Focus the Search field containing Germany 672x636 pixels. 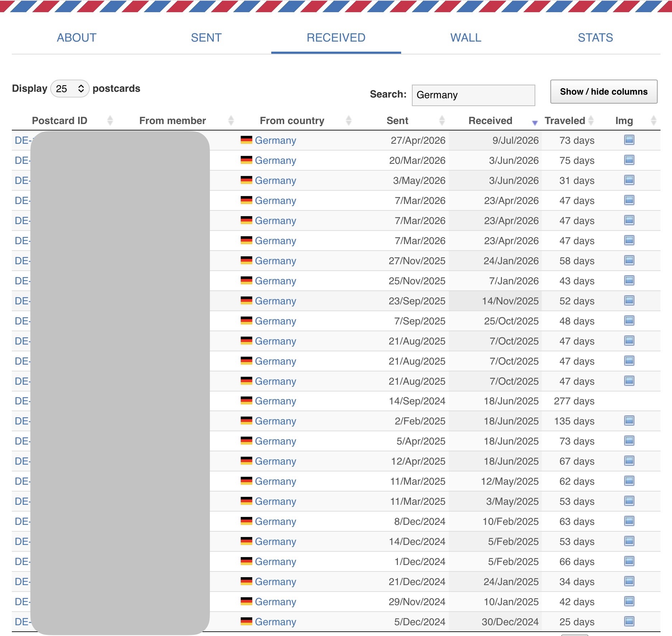(x=474, y=95)
